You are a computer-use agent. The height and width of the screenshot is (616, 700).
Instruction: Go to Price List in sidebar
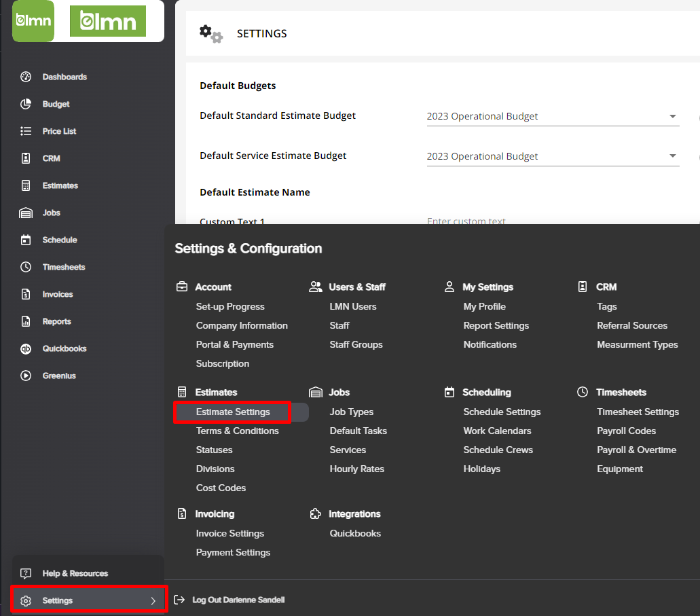pos(59,131)
